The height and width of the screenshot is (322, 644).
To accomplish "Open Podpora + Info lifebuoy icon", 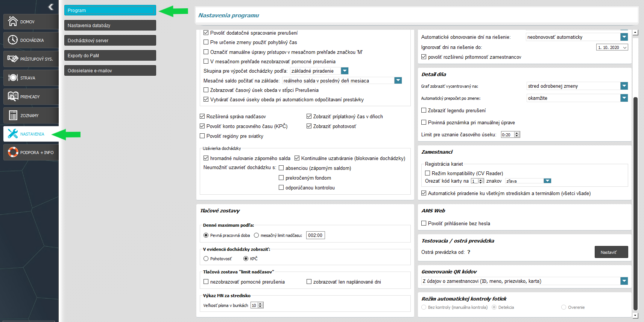I will click(x=13, y=152).
